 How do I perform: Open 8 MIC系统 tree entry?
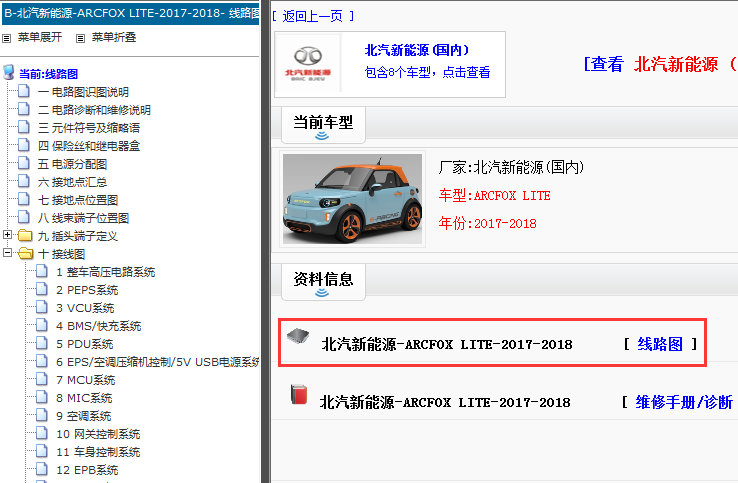point(84,398)
